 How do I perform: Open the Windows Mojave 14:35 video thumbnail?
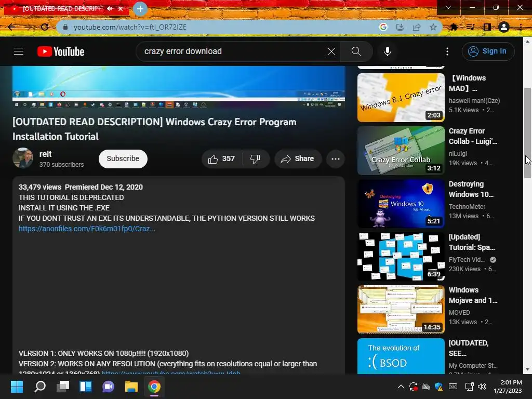pos(401,309)
